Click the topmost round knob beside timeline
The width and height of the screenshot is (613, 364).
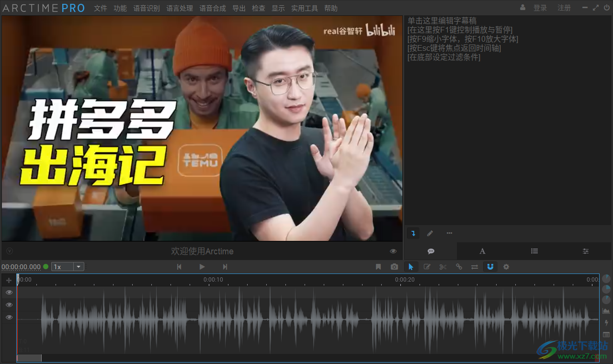tap(606, 279)
